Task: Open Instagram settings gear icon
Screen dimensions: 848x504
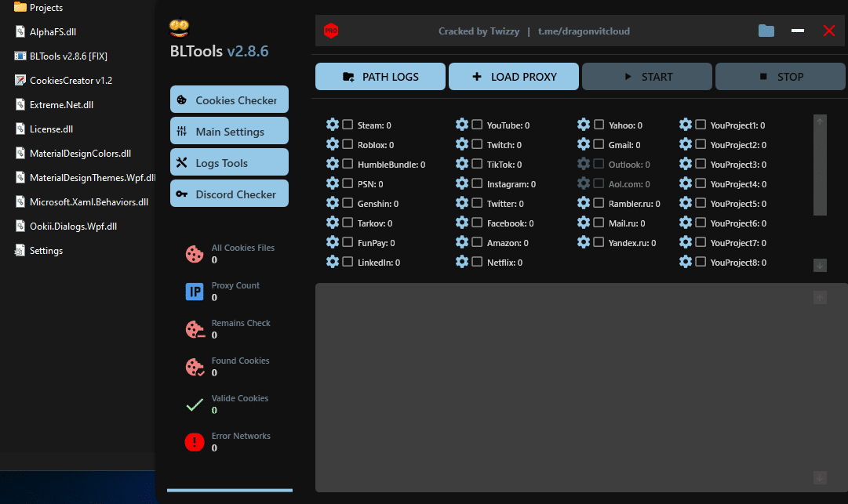Action: [462, 183]
